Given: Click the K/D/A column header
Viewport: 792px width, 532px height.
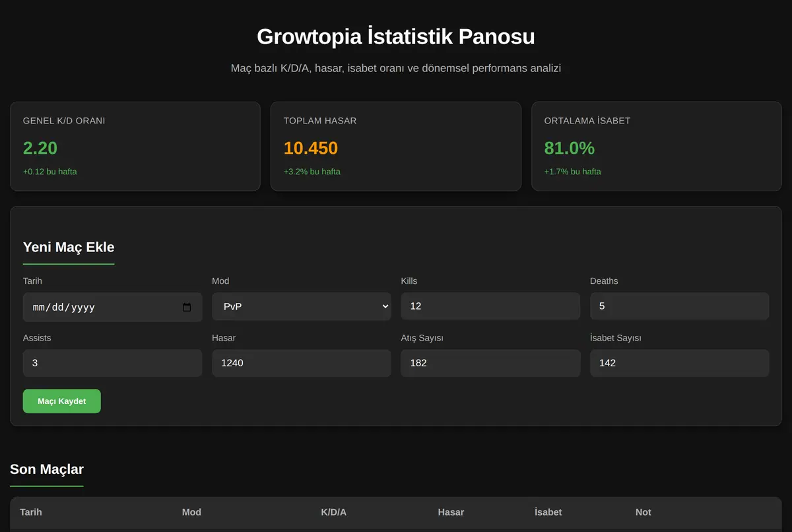Looking at the screenshot, I should tap(334, 512).
